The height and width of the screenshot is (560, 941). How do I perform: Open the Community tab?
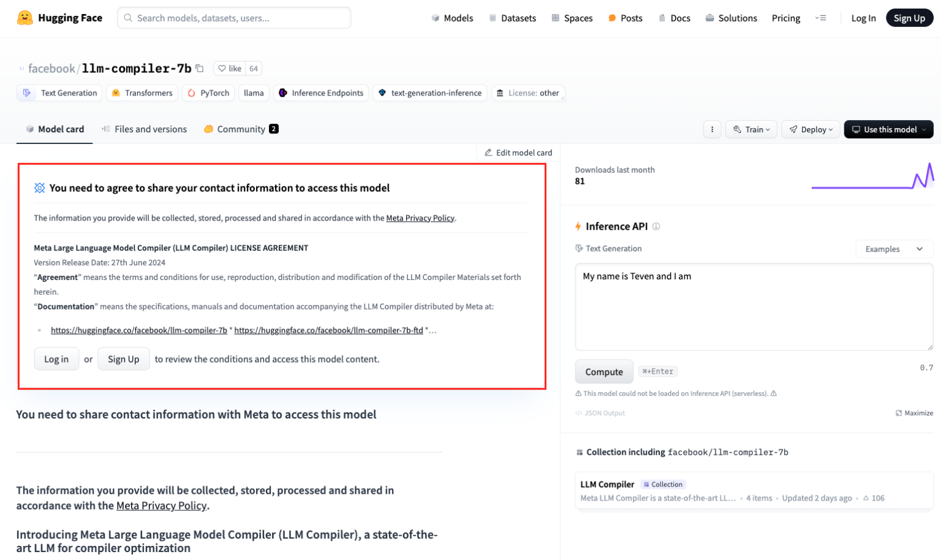tap(240, 129)
